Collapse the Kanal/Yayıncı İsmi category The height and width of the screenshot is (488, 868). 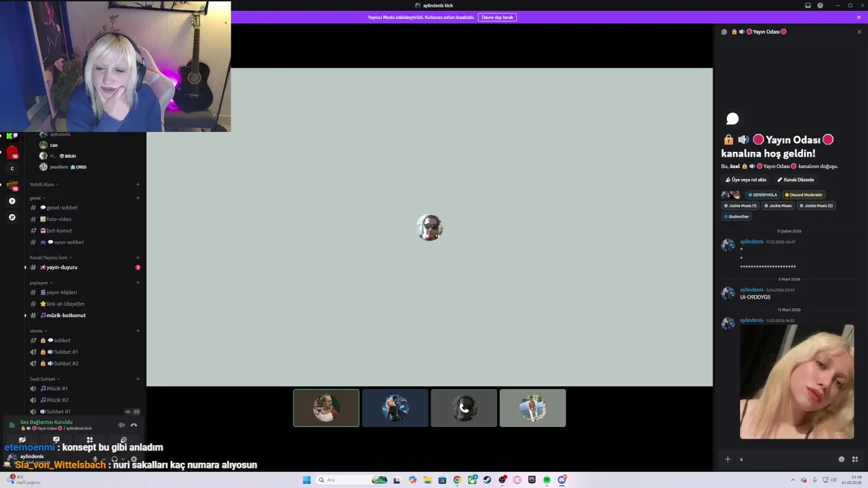pos(50,258)
